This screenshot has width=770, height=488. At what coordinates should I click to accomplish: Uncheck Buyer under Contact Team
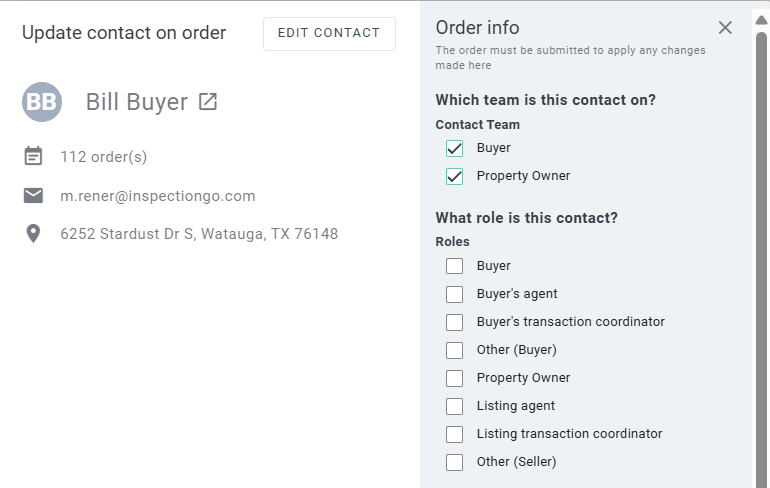tap(455, 148)
